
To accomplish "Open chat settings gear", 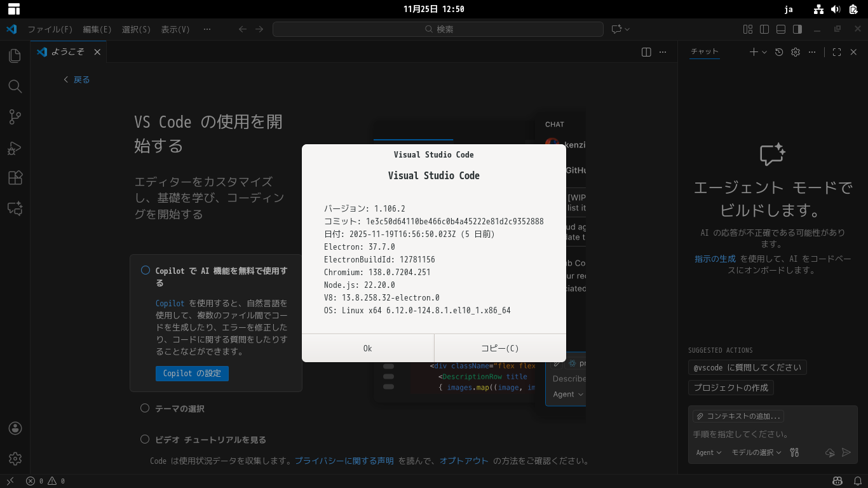I will click(x=796, y=52).
